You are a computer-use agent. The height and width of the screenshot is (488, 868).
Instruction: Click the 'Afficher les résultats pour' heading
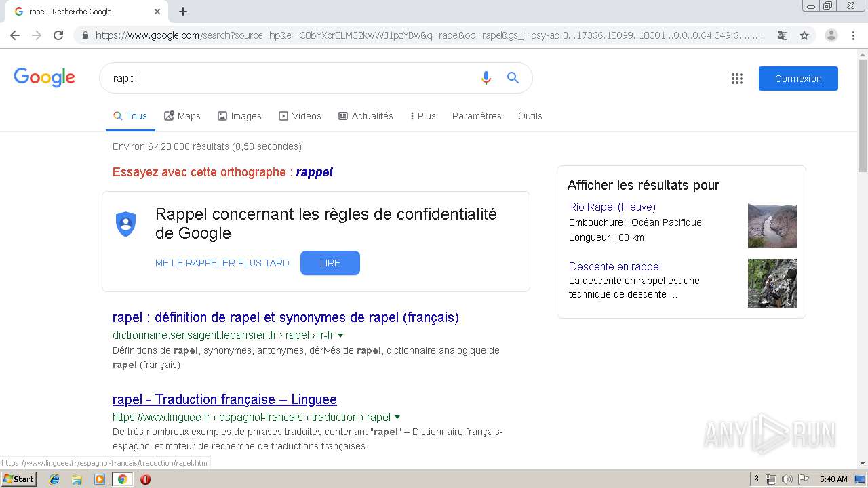pyautogui.click(x=644, y=185)
